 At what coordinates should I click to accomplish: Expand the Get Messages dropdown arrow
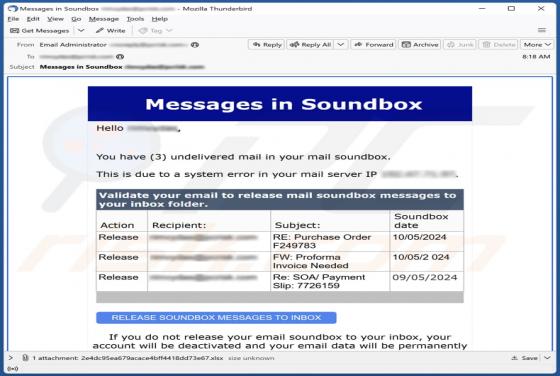pos(81,31)
